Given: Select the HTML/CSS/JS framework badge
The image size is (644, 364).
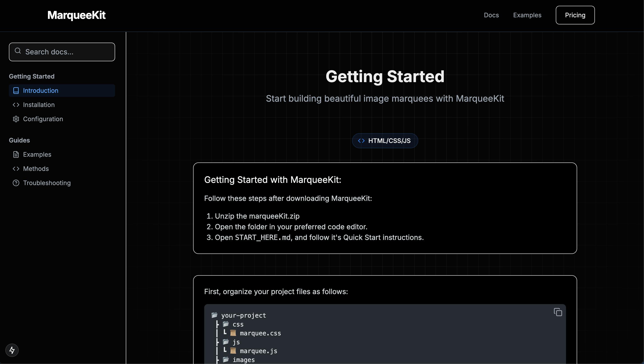Looking at the screenshot, I should pos(385,141).
